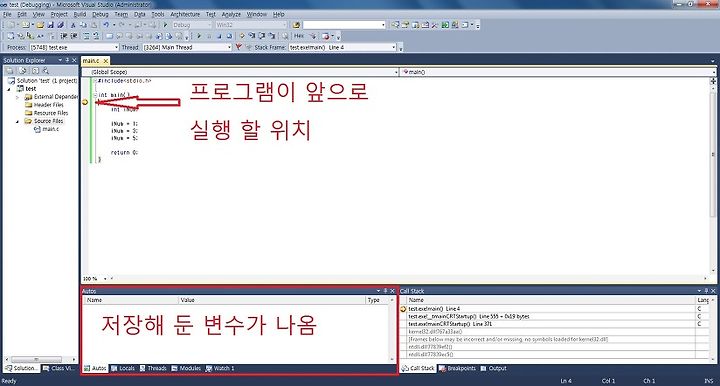Click Solution Explorer Properties icon
The height and width of the screenshot is (386, 720).
click(x=10, y=71)
